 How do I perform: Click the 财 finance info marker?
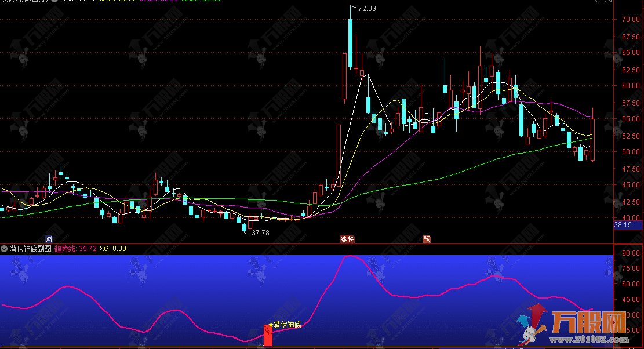pyautogui.click(x=49, y=239)
